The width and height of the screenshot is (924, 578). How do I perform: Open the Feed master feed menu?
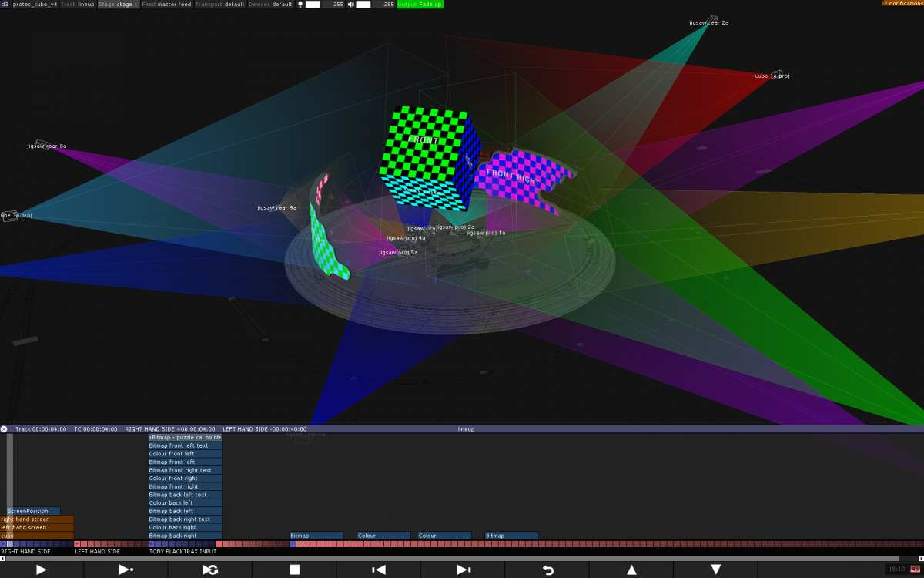(x=166, y=4)
